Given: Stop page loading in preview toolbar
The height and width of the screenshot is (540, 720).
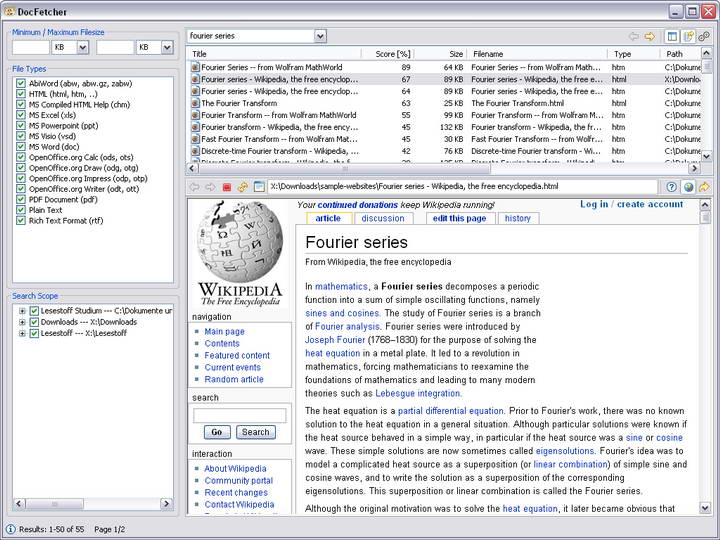Looking at the screenshot, I should click(x=227, y=187).
